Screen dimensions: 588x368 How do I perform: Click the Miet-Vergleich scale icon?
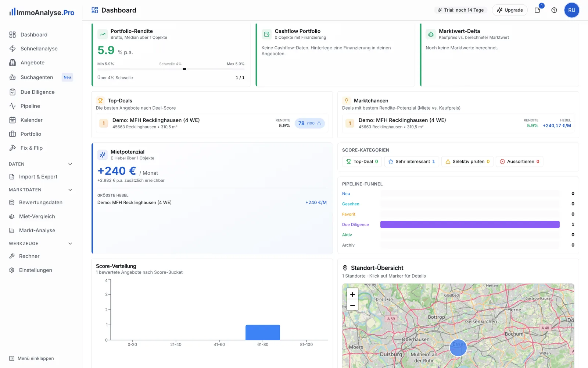pyautogui.click(x=12, y=216)
